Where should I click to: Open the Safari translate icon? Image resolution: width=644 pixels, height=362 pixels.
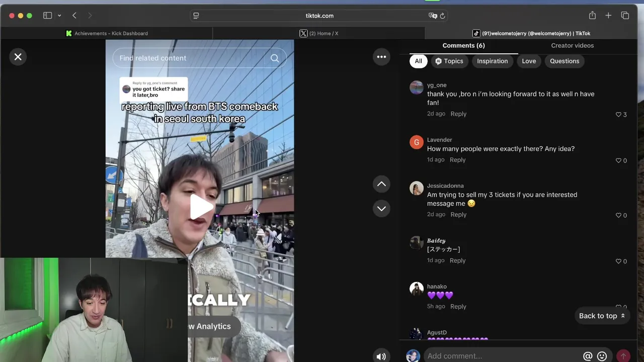pyautogui.click(x=433, y=16)
